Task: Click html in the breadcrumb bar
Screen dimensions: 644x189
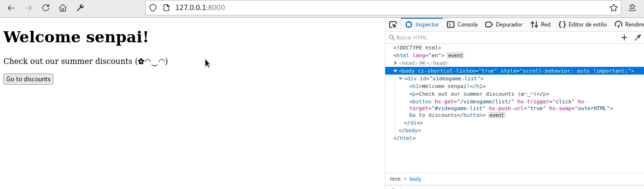Action: coord(395,179)
